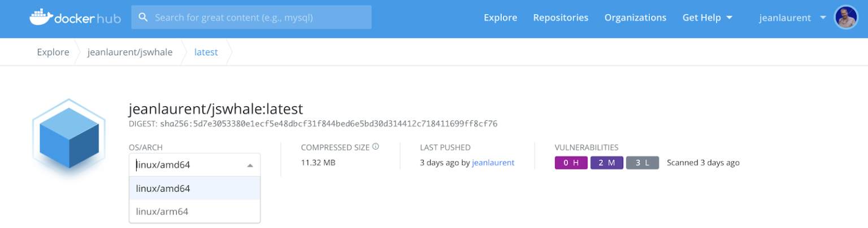Screen dimensions: 868x228
Task: Go to Repositories page
Action: pyautogui.click(x=561, y=17)
